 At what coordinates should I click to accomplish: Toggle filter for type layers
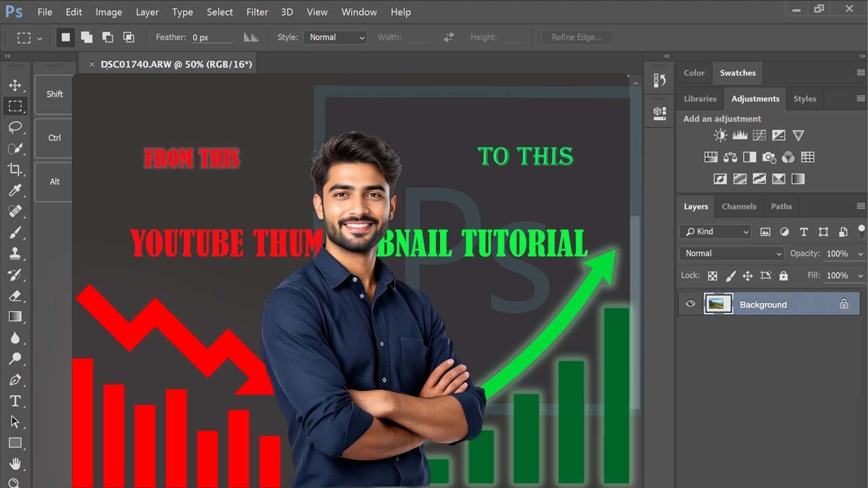804,232
